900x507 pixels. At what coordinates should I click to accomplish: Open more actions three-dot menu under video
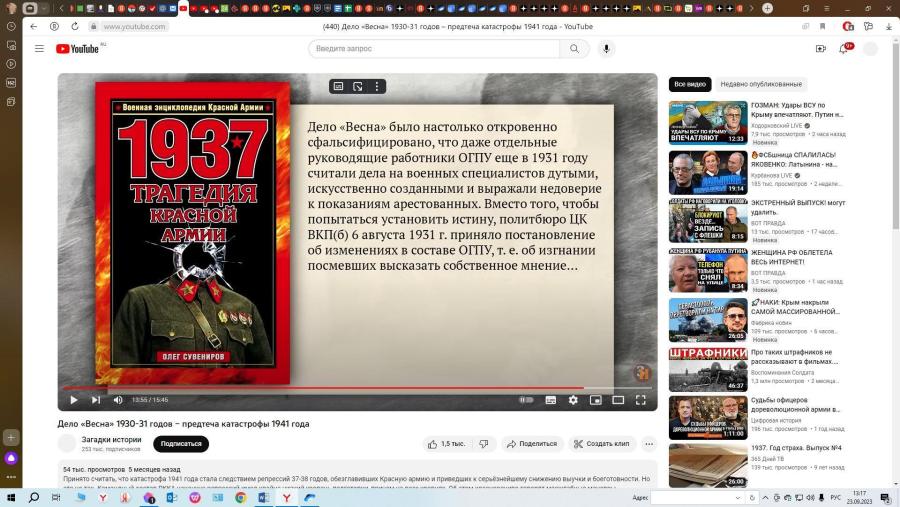649,444
